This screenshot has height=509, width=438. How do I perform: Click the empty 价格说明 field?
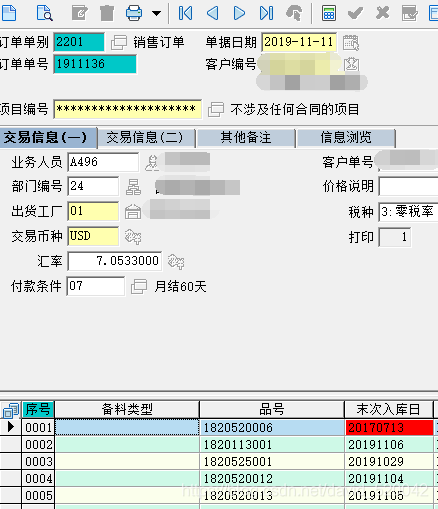click(x=409, y=186)
